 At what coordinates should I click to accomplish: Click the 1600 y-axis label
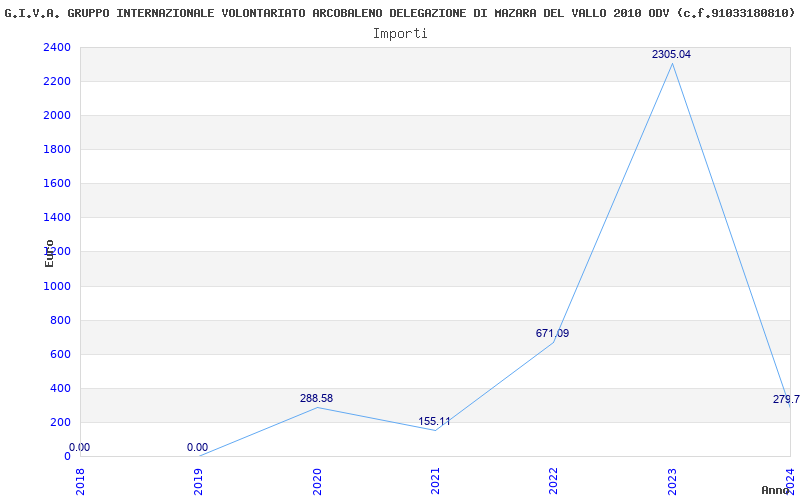(x=57, y=184)
